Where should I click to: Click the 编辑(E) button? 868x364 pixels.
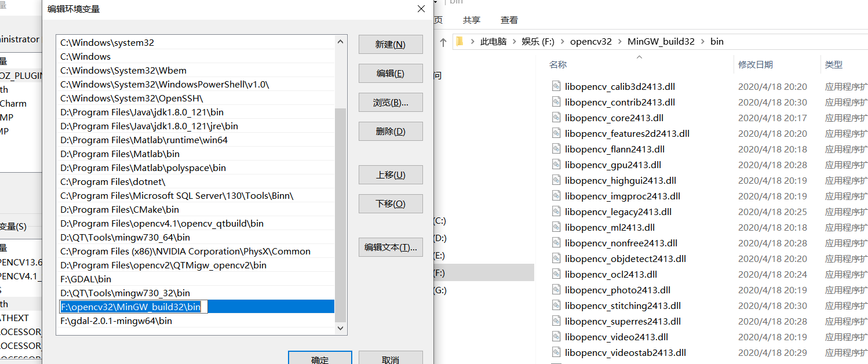click(x=391, y=74)
